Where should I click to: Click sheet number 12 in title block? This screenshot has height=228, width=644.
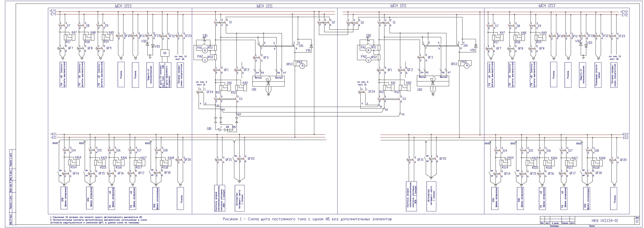coord(637,222)
